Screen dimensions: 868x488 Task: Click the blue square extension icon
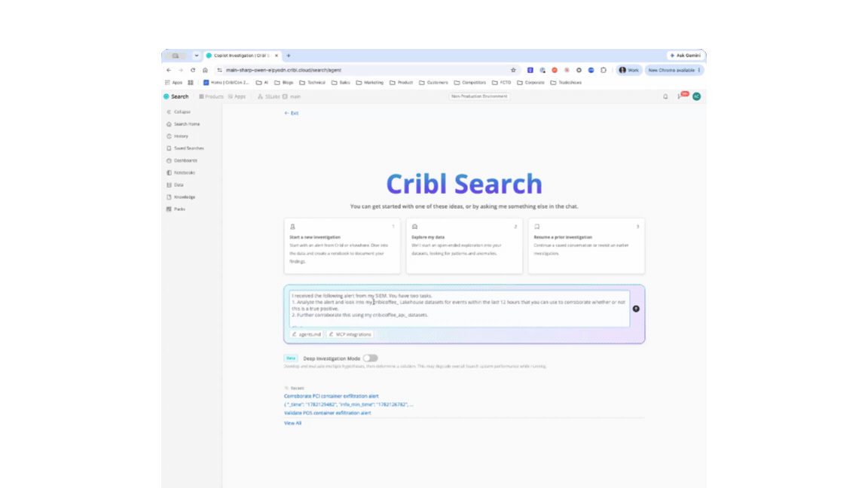tap(530, 70)
